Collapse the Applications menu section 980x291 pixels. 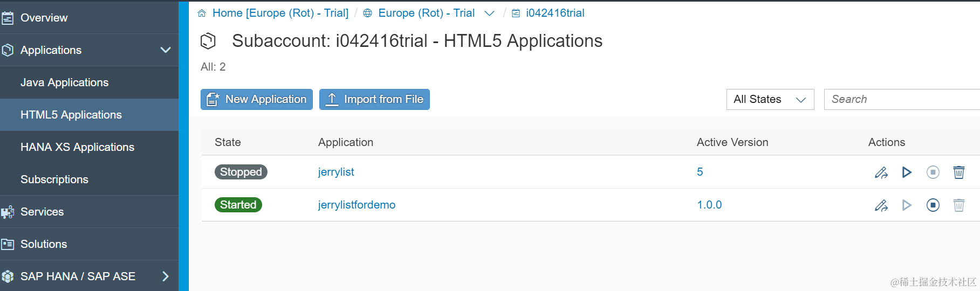pos(166,50)
